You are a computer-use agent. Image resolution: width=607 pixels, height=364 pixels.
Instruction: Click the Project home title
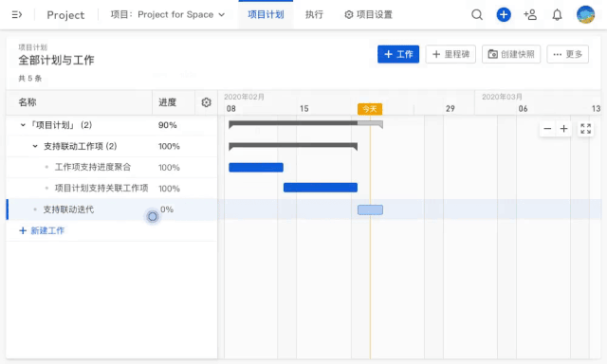pyautogui.click(x=65, y=15)
